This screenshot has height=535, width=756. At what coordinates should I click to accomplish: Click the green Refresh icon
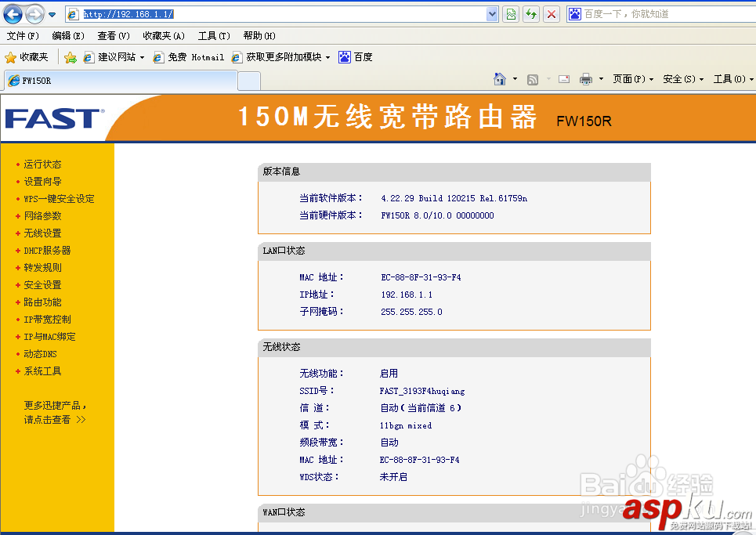(531, 14)
